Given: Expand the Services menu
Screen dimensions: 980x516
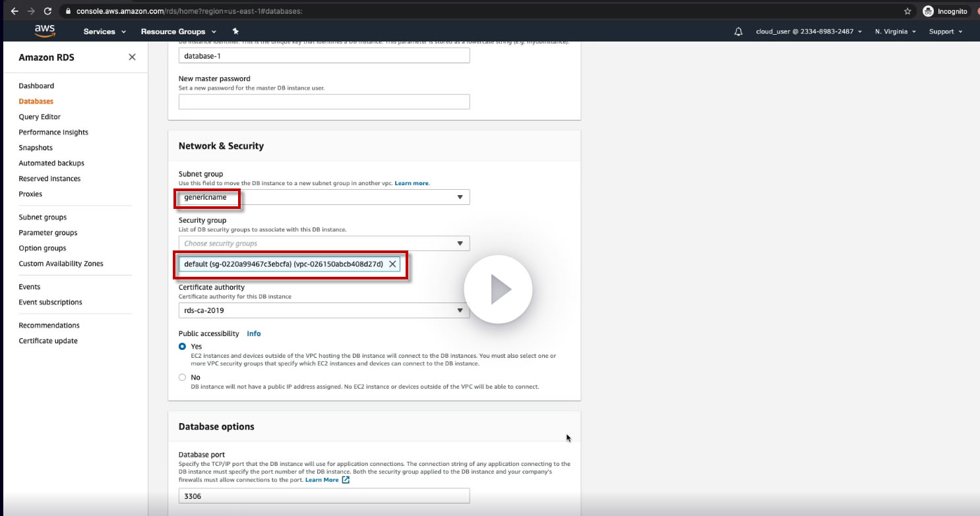Looking at the screenshot, I should (x=104, y=32).
